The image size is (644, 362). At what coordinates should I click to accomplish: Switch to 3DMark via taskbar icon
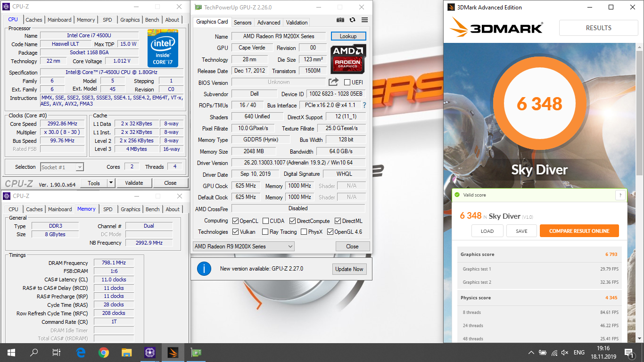(x=173, y=352)
